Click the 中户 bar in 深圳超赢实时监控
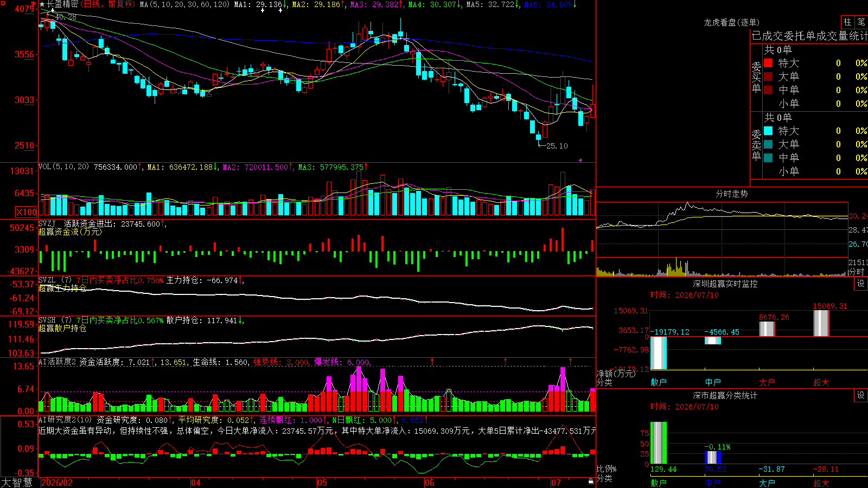 (x=713, y=341)
